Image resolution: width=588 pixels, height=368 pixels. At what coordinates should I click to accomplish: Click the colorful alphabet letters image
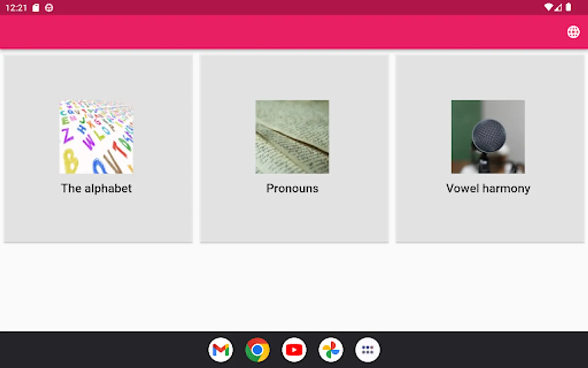pyautogui.click(x=96, y=137)
